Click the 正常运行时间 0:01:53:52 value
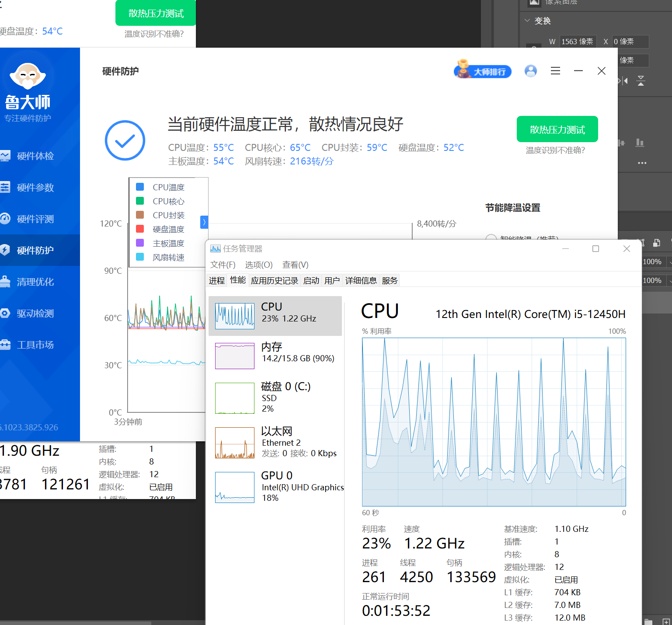The image size is (672, 625). point(396,611)
